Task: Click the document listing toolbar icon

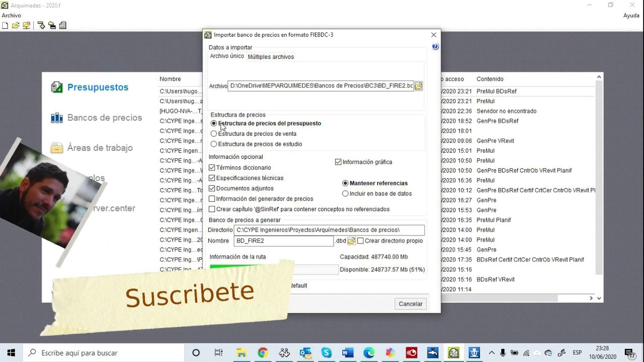Action: tap(63, 25)
